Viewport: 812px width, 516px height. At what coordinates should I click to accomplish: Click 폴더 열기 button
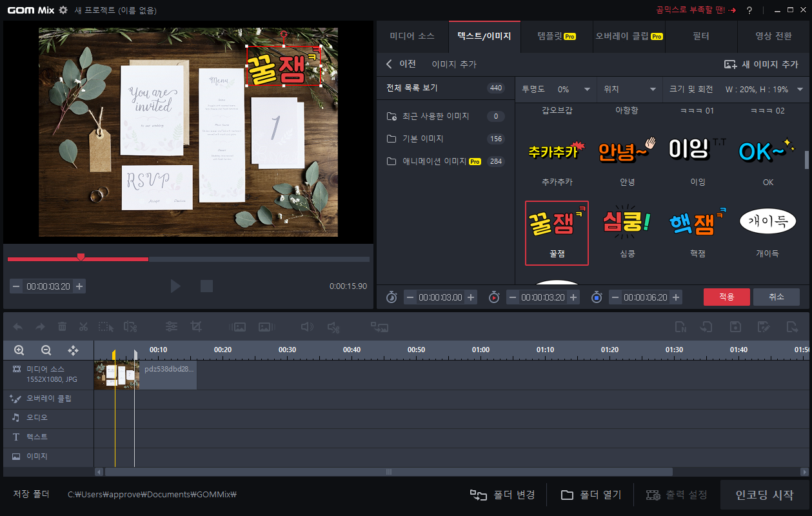point(591,495)
